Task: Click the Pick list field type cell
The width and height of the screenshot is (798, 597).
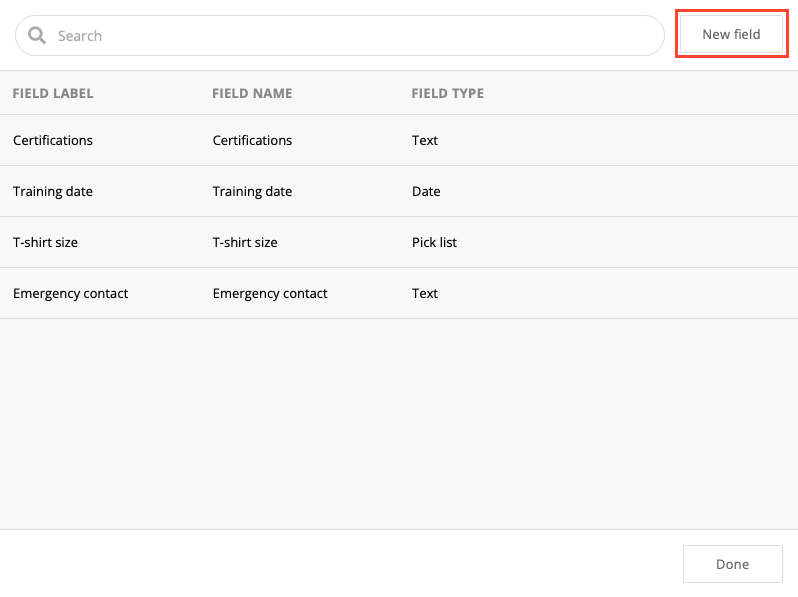Action: (x=434, y=242)
